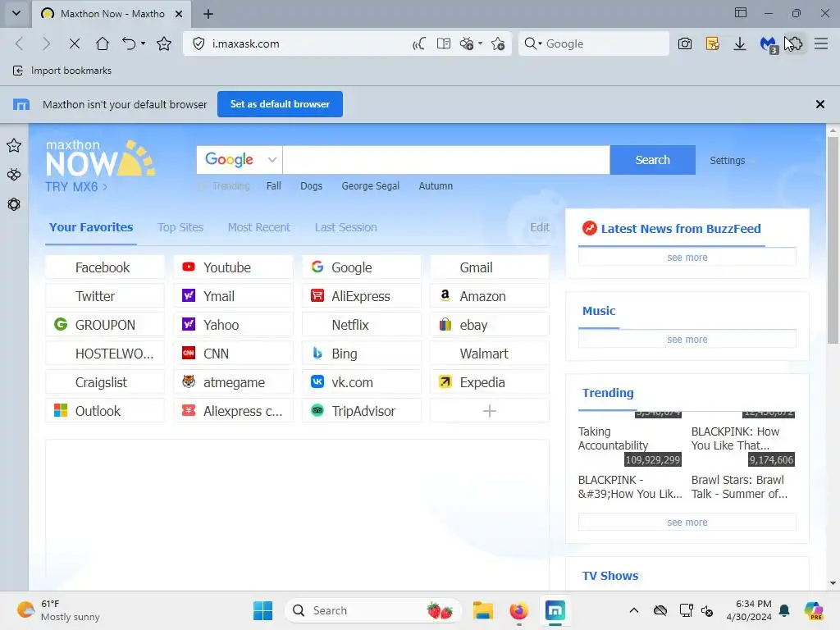Open the favorites star in the toolbar

coord(164,43)
